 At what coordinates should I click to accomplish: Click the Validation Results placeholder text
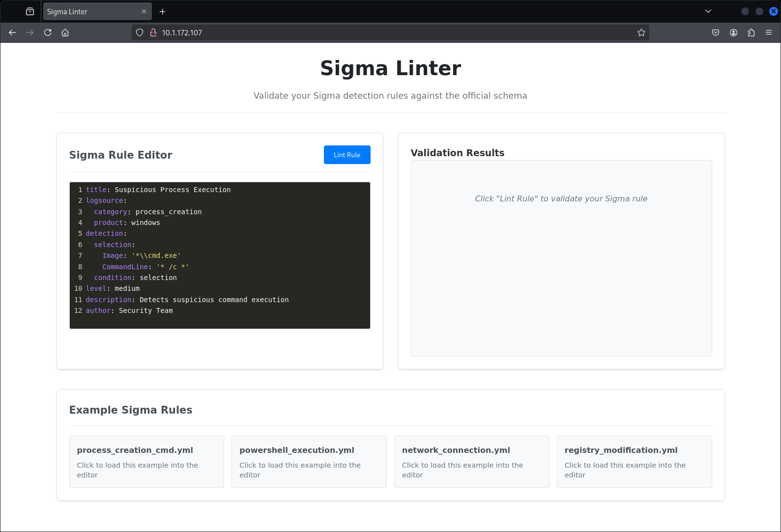(561, 198)
